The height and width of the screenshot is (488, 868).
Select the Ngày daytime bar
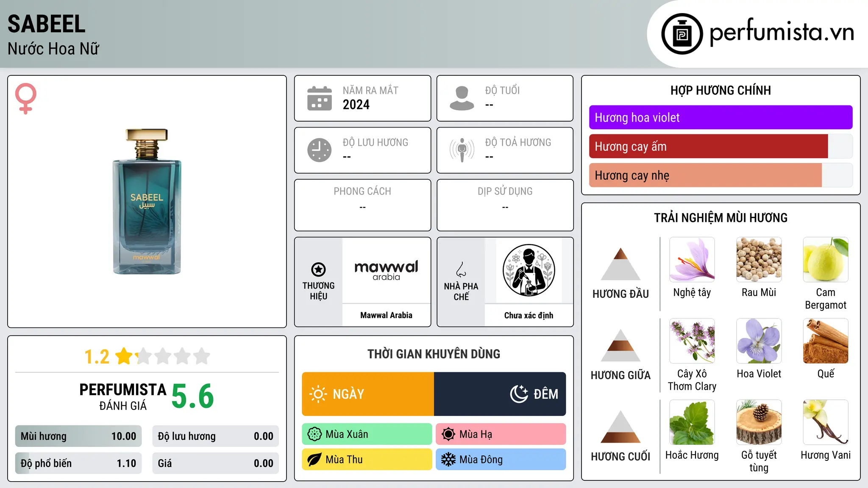click(x=368, y=394)
